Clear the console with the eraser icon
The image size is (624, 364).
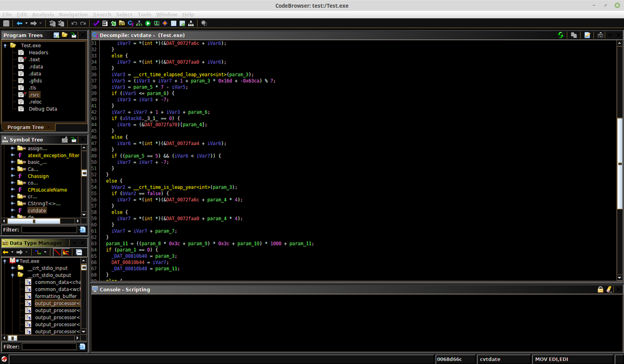(609, 290)
